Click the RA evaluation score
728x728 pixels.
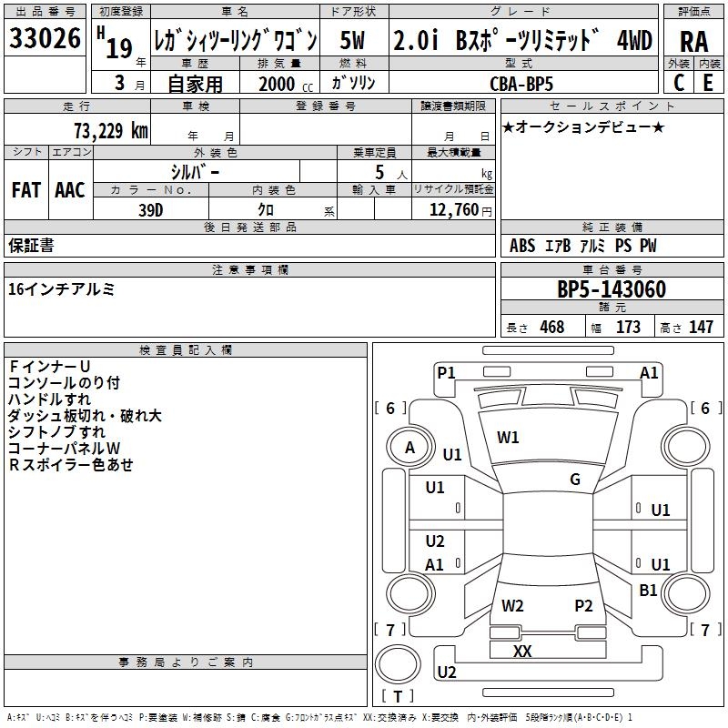tap(693, 41)
